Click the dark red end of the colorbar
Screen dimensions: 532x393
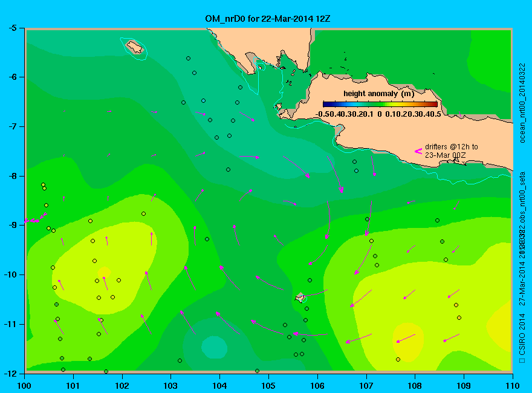click(x=434, y=104)
